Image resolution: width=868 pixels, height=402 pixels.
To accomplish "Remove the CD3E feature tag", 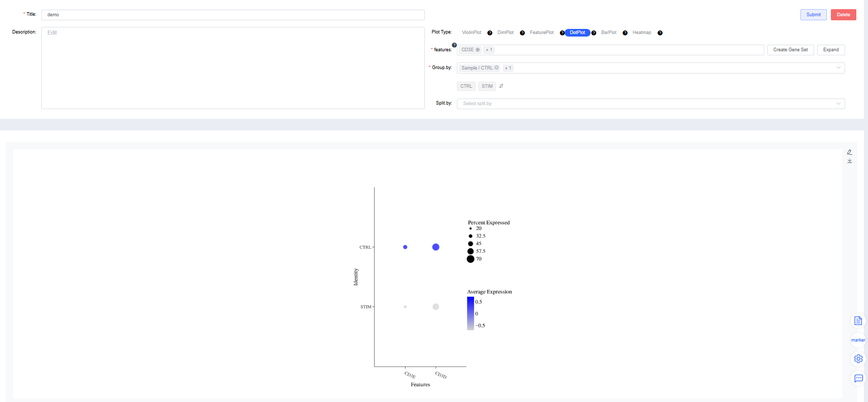I will (478, 50).
